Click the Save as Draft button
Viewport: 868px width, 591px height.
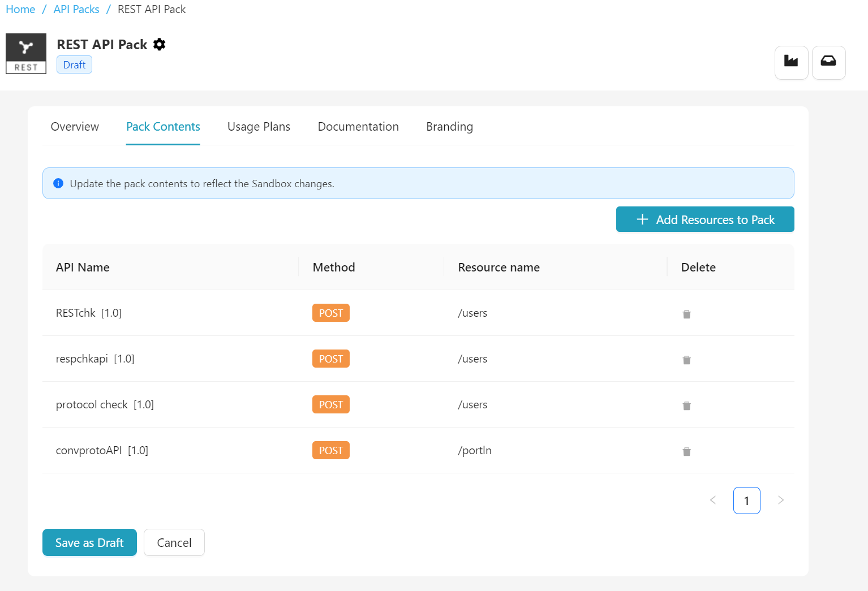click(x=89, y=542)
